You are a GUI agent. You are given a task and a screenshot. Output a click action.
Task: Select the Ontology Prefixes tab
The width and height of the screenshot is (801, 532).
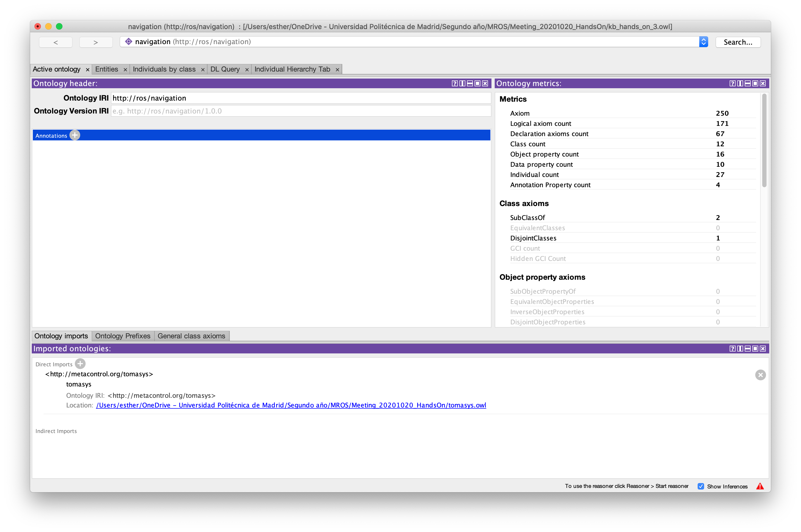tap(122, 336)
